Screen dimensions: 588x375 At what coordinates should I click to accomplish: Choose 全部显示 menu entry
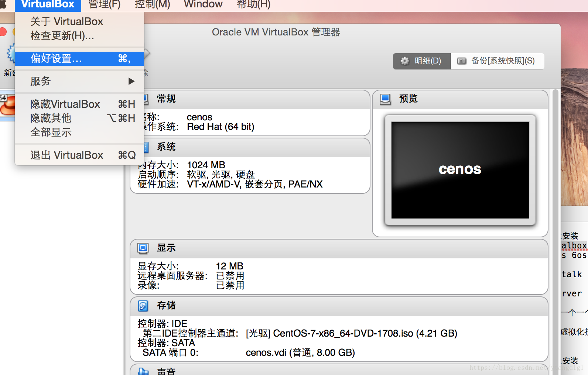click(79, 132)
